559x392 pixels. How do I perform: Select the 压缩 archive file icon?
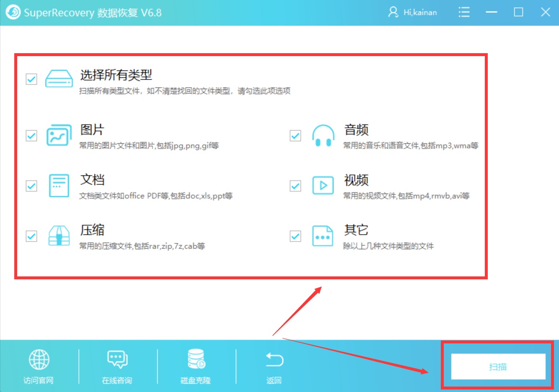tap(59, 236)
